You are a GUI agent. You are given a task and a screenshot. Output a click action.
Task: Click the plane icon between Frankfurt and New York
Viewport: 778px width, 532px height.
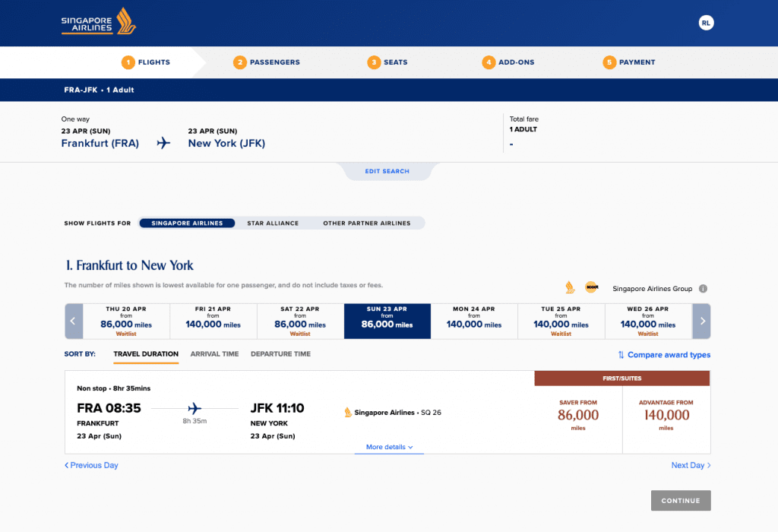pos(163,143)
